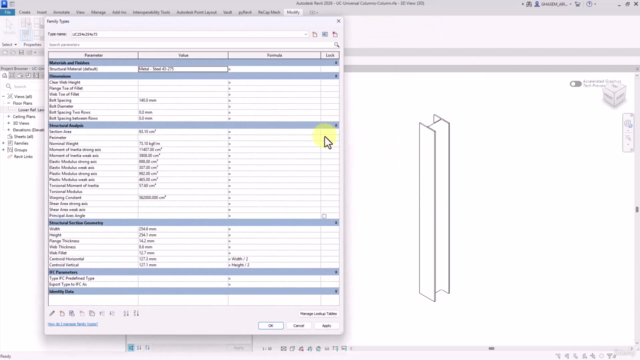Open the Help question mark icon

point(589,4)
